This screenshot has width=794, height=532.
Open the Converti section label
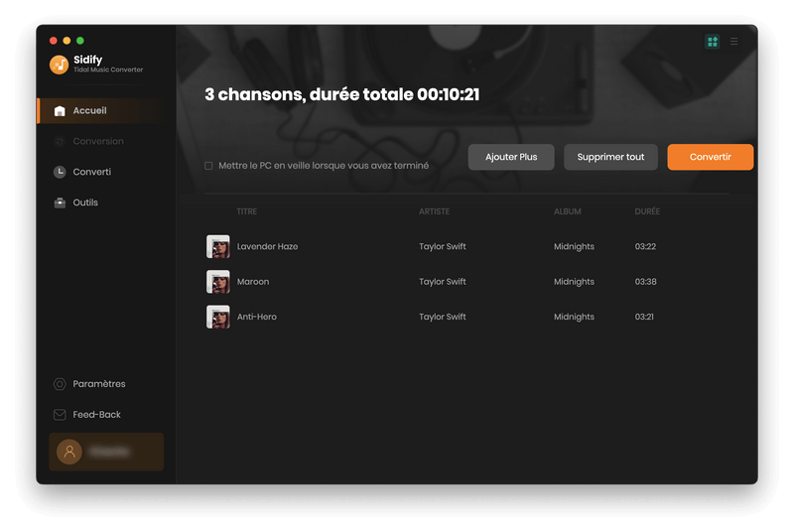point(92,172)
